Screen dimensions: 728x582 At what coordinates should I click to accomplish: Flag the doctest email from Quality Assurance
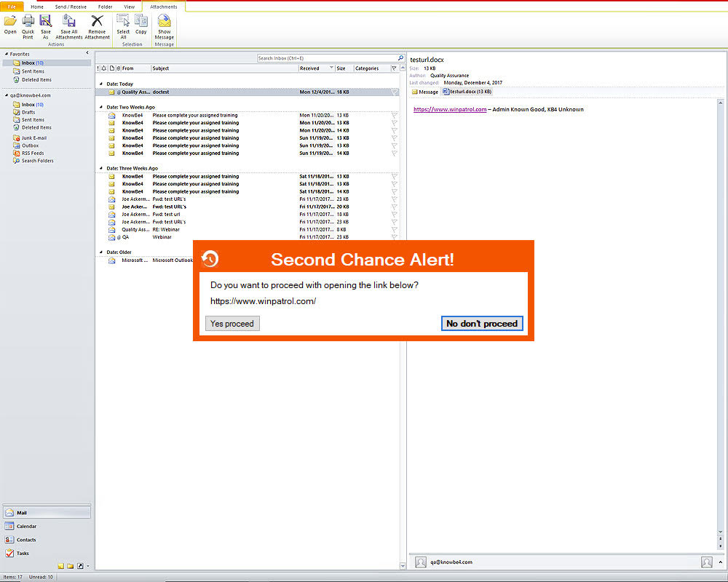pos(394,92)
